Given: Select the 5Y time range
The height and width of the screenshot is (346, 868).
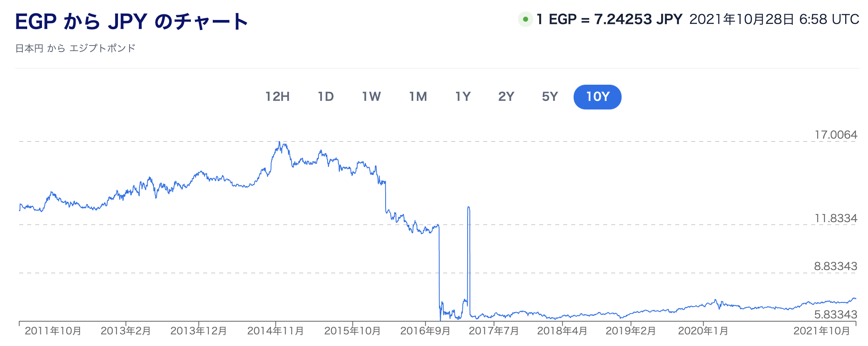Looking at the screenshot, I should pos(550,97).
